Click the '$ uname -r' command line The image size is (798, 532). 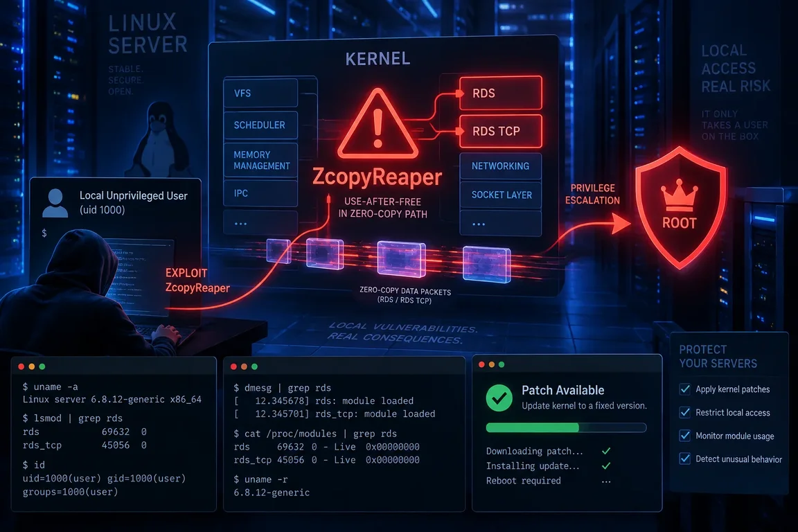tap(260, 479)
